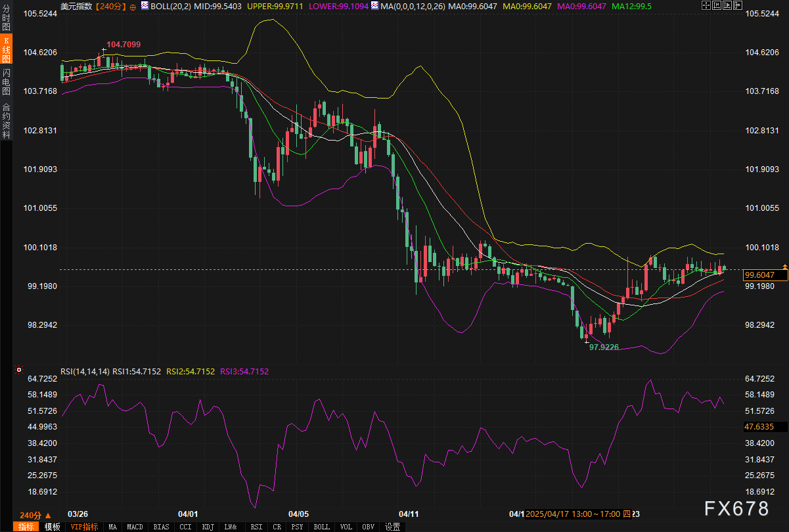Click the 99.6047 current price marker
The height and width of the screenshot is (532, 789).
(763, 276)
